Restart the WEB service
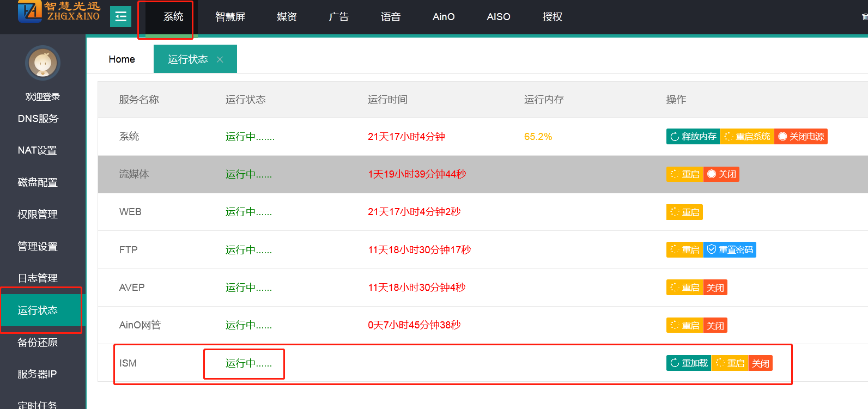This screenshot has width=868, height=409. click(684, 212)
